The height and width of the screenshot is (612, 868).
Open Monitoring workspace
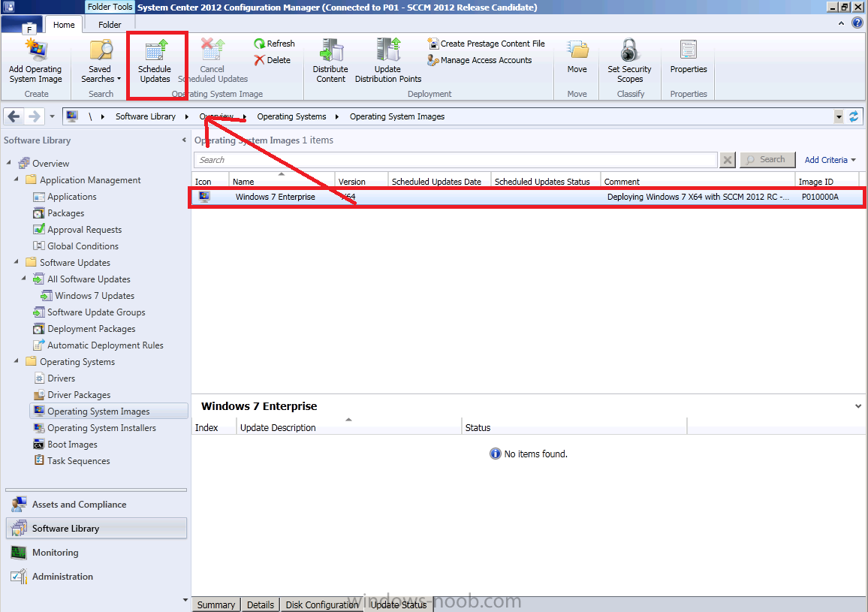pyautogui.click(x=96, y=553)
